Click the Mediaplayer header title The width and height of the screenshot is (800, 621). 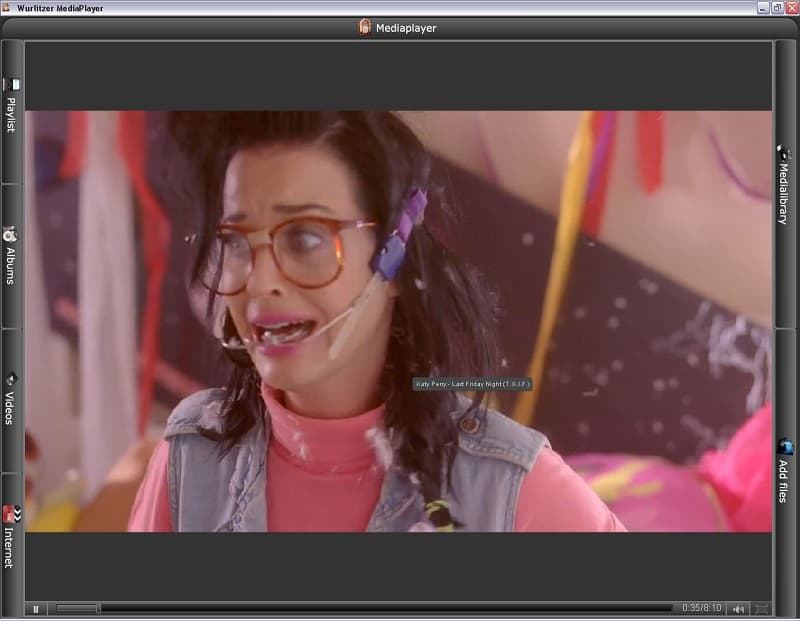point(407,27)
